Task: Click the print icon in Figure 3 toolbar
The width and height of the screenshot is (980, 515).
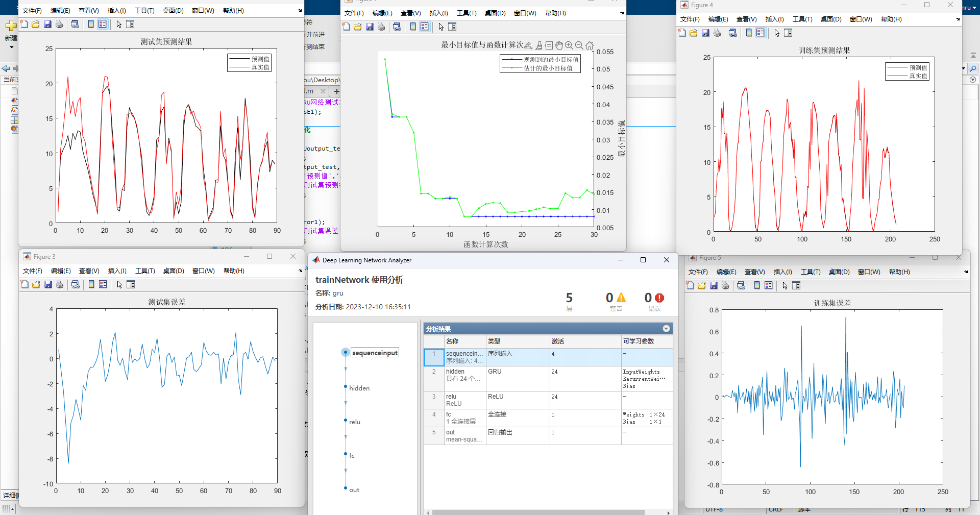Action: pyautogui.click(x=60, y=285)
